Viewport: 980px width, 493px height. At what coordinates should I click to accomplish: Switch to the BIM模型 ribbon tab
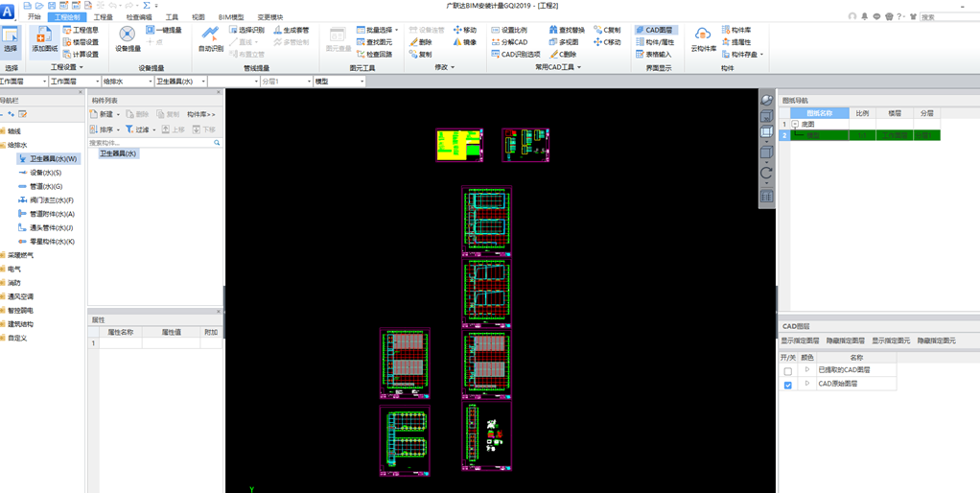pos(231,17)
